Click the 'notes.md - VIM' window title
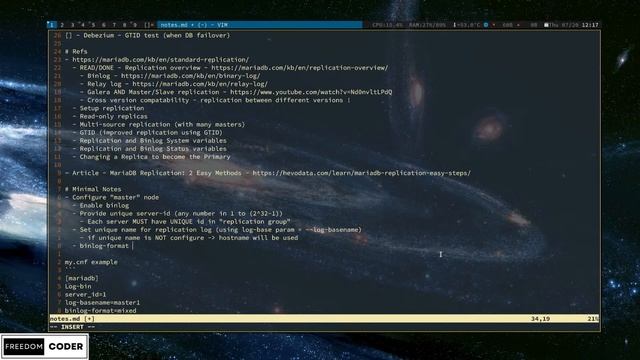The height and width of the screenshot is (360, 640). click(194, 25)
